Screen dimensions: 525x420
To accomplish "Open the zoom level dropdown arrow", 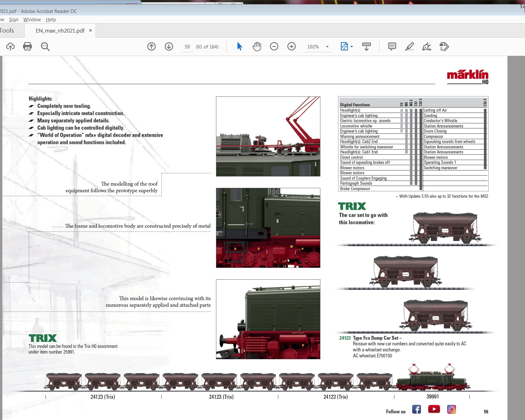I will pos(327,46).
